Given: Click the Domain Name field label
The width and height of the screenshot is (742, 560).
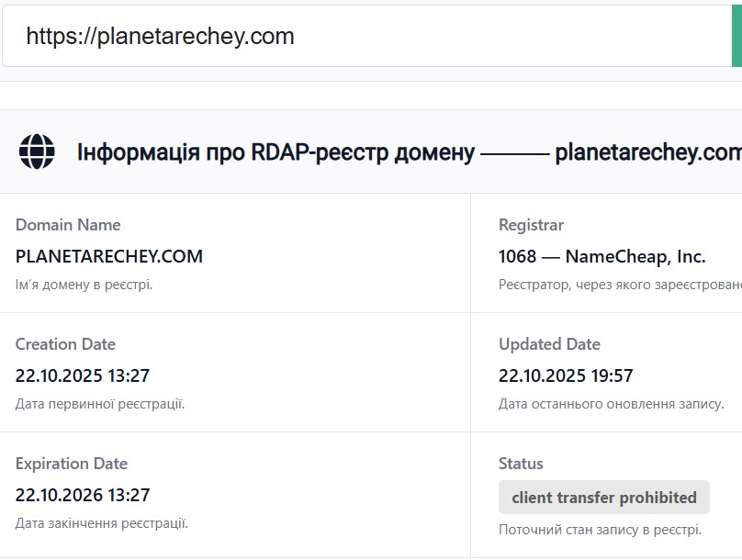Looking at the screenshot, I should click(x=68, y=225).
